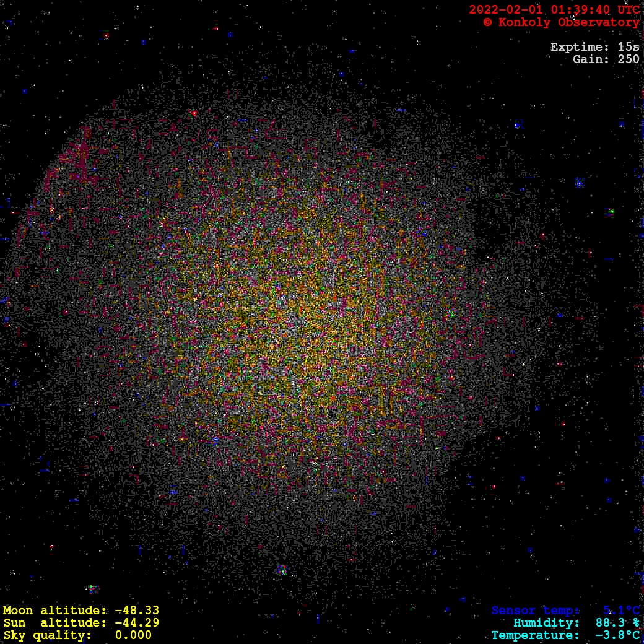This screenshot has height=644, width=644.
Task: Click the bright multicolored spot at bottom left
Action: (93, 588)
